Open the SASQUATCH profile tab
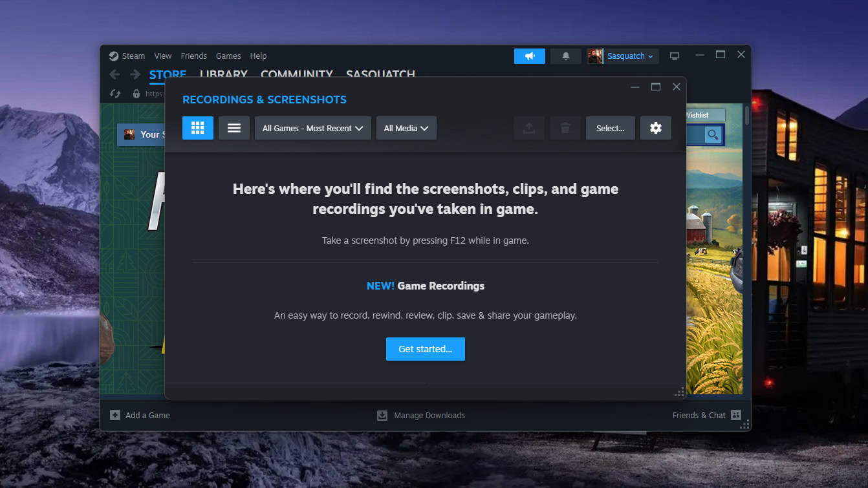The height and width of the screenshot is (488, 868). coord(380,74)
